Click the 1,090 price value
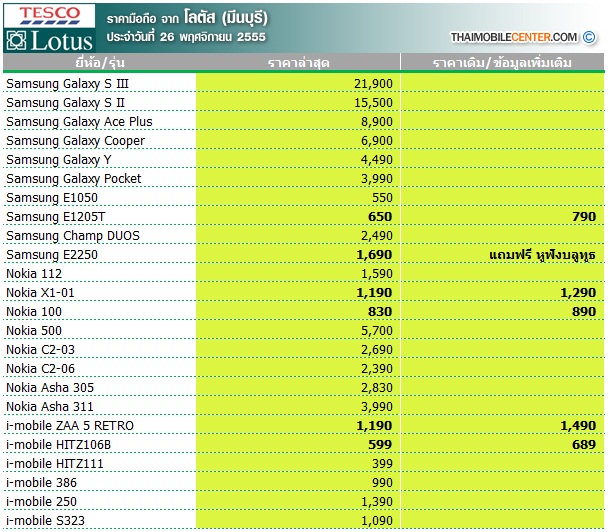Screen dimensions: 608x532 coord(377,520)
